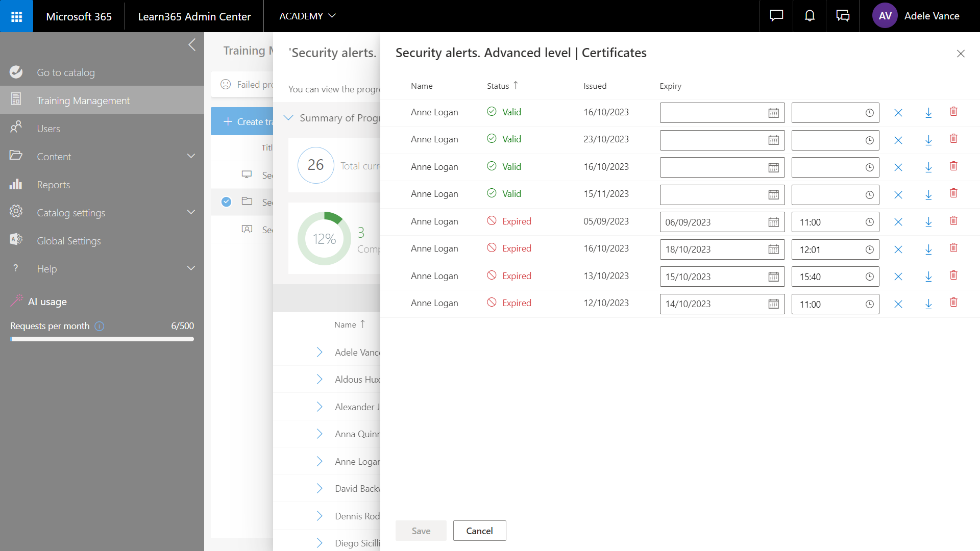Click the AI requests info icon
The height and width of the screenshot is (551, 980).
pyautogui.click(x=100, y=326)
